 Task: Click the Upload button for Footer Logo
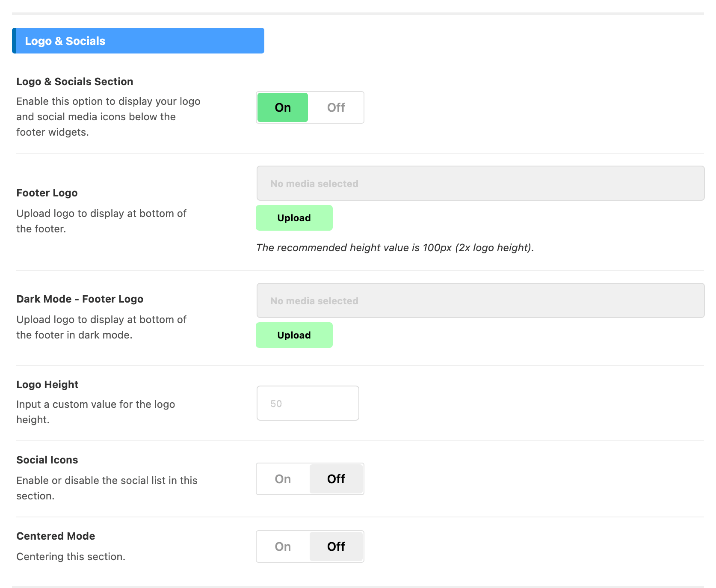(294, 218)
